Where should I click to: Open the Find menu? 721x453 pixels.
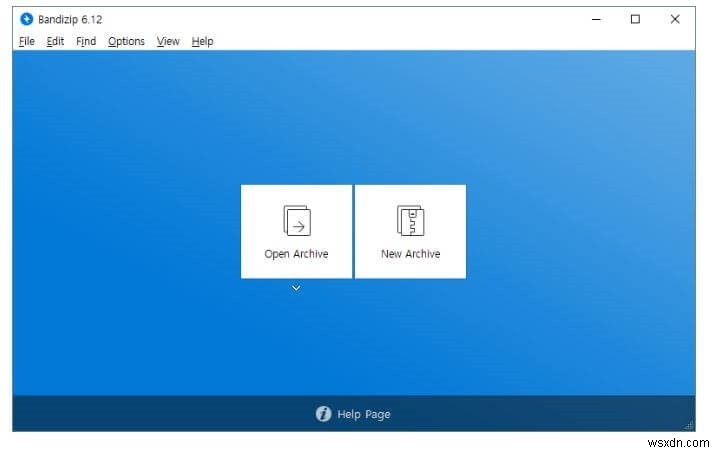(86, 41)
